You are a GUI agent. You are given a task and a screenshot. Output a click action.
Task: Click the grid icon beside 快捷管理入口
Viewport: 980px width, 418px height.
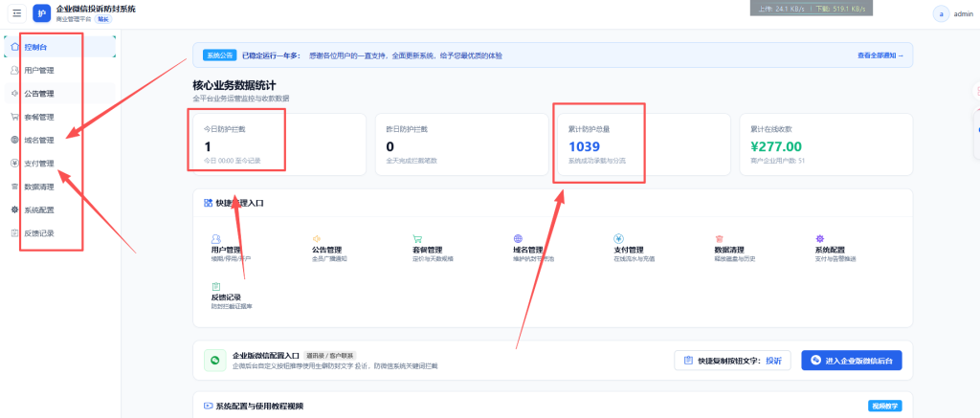[x=208, y=203]
